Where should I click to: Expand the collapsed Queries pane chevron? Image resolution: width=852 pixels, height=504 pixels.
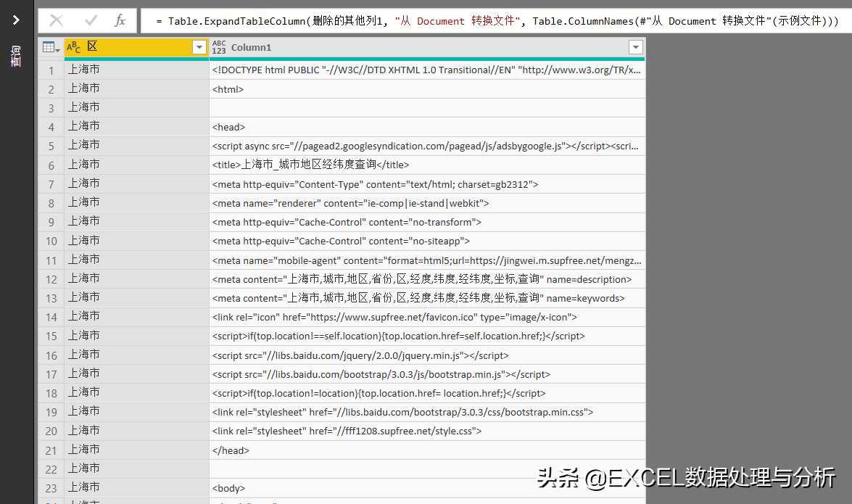(x=16, y=20)
